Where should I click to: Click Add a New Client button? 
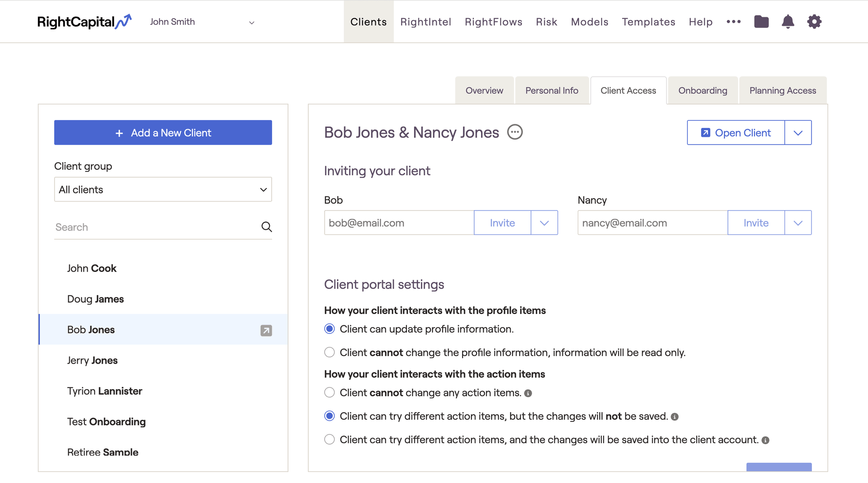163,133
